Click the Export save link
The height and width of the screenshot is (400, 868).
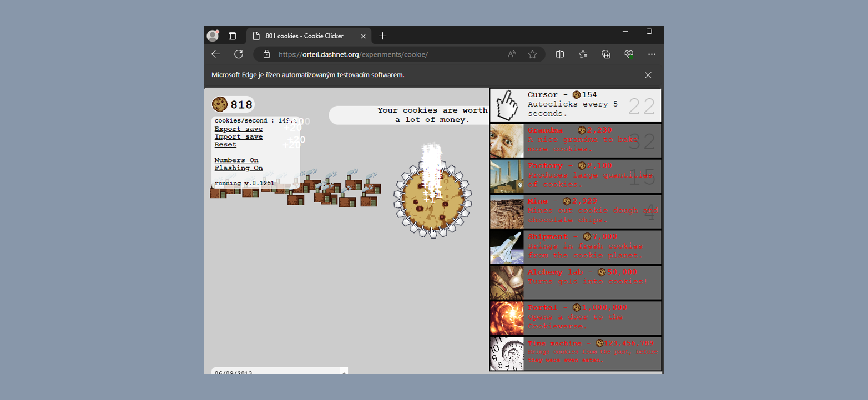pyautogui.click(x=239, y=129)
